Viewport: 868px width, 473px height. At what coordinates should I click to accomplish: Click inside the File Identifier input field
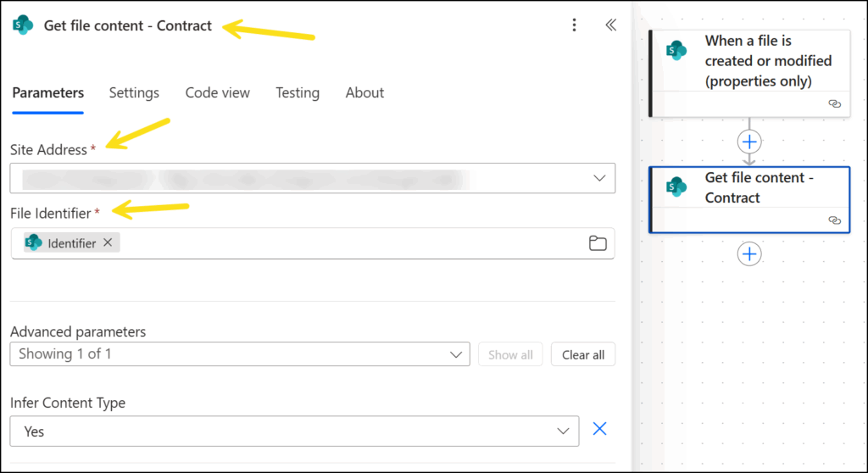click(339, 244)
